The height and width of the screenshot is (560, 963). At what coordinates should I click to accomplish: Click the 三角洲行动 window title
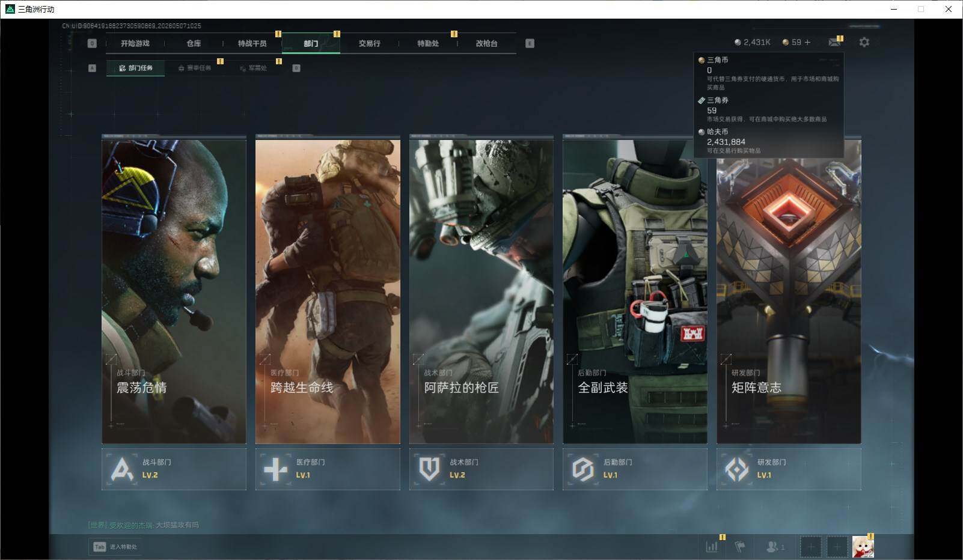click(x=36, y=9)
